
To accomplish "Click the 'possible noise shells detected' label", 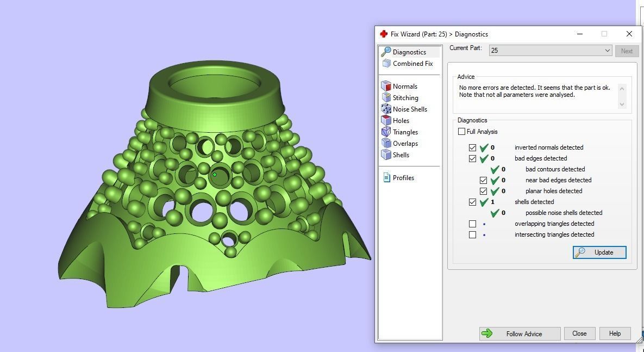I will click(x=564, y=213).
